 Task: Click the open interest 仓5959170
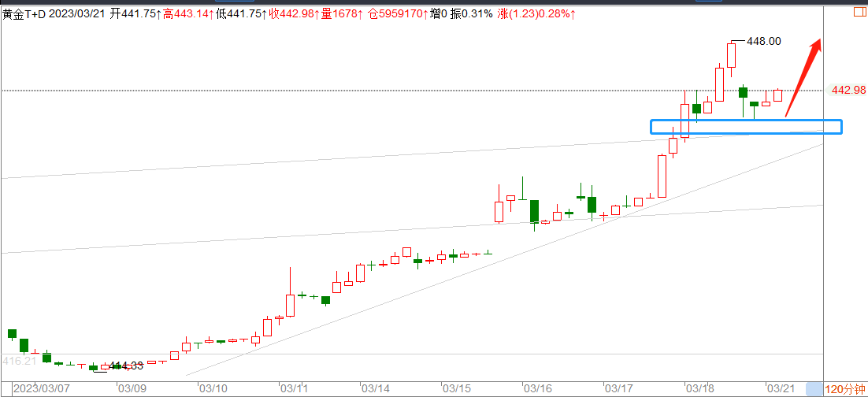pos(396,14)
